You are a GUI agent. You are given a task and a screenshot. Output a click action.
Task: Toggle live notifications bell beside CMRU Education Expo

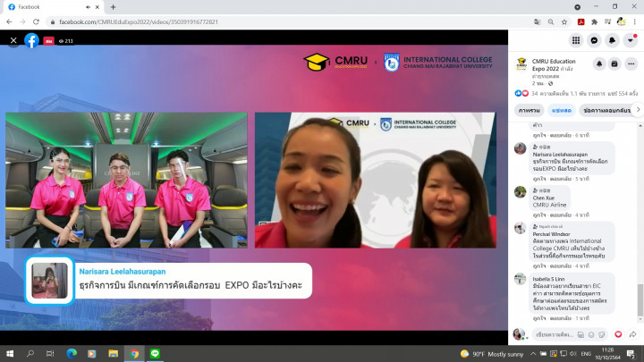599,63
